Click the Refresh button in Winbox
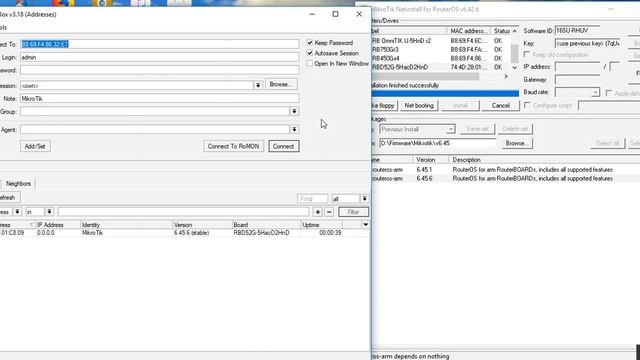The image size is (640, 360). [8, 198]
